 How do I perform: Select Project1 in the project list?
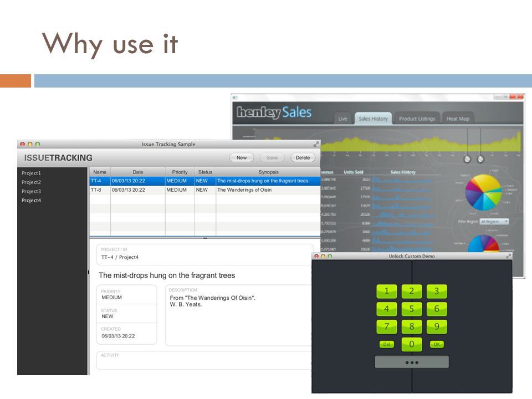[31, 173]
